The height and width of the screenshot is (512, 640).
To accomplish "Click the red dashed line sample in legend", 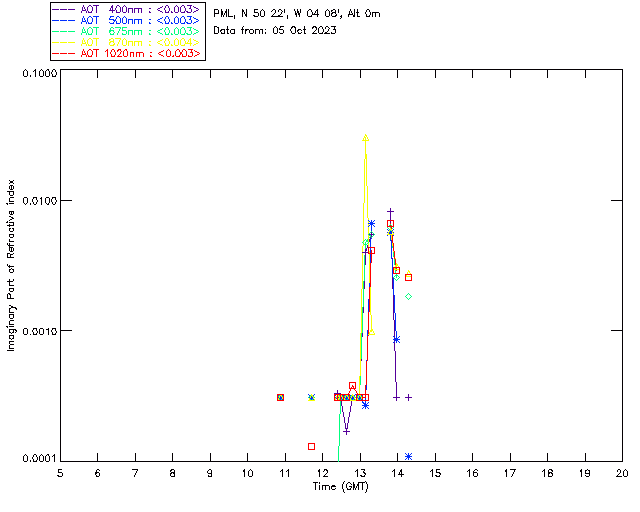I will [64, 53].
